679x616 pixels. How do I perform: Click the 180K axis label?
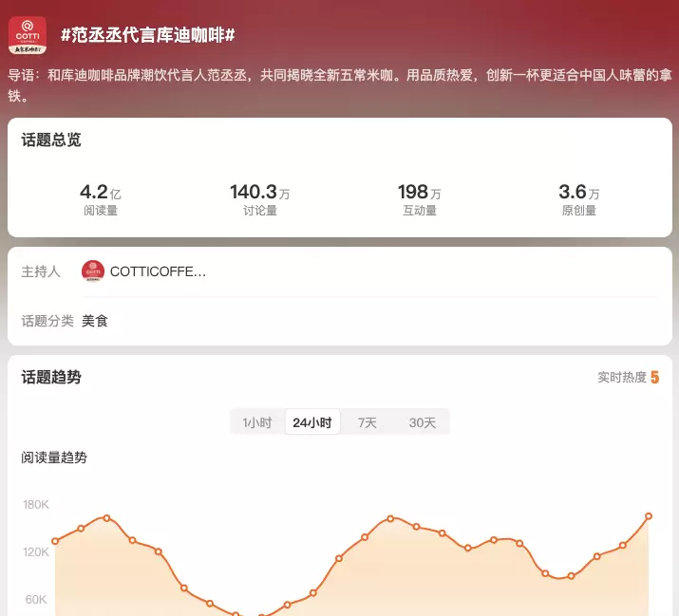point(36,504)
